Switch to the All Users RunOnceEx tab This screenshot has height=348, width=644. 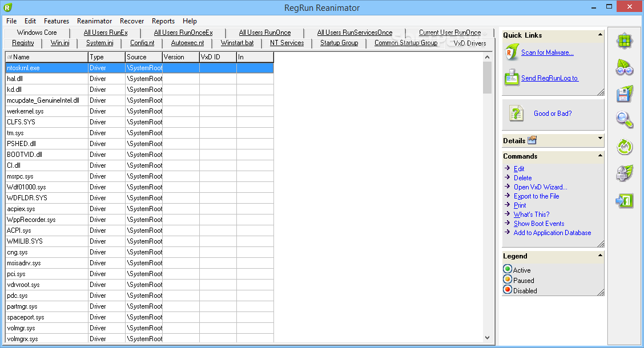click(x=183, y=33)
